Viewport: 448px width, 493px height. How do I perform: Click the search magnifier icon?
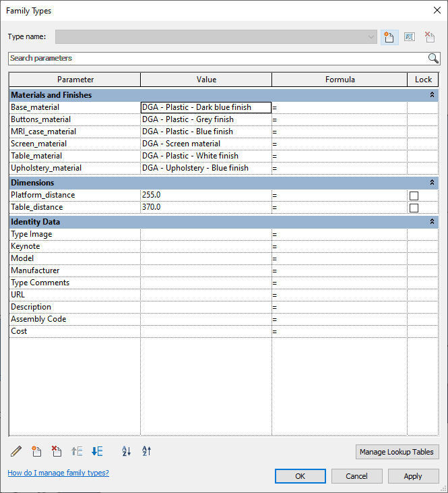click(433, 58)
